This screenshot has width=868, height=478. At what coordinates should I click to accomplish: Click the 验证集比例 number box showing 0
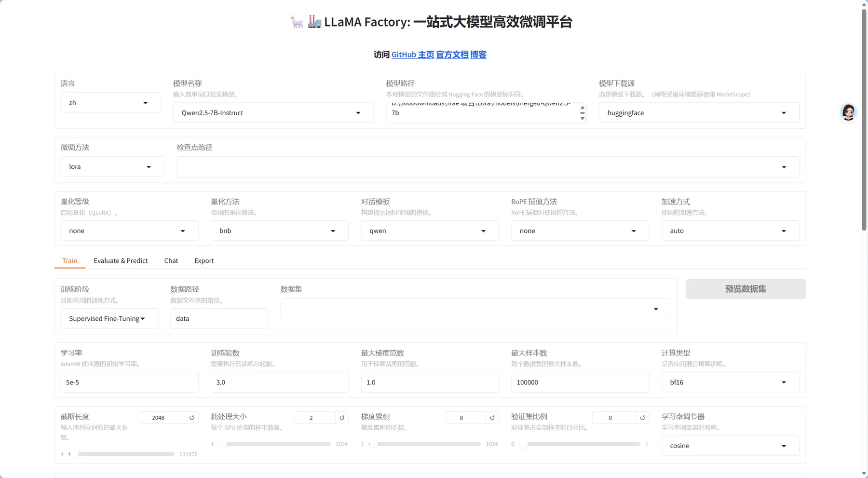click(614, 418)
